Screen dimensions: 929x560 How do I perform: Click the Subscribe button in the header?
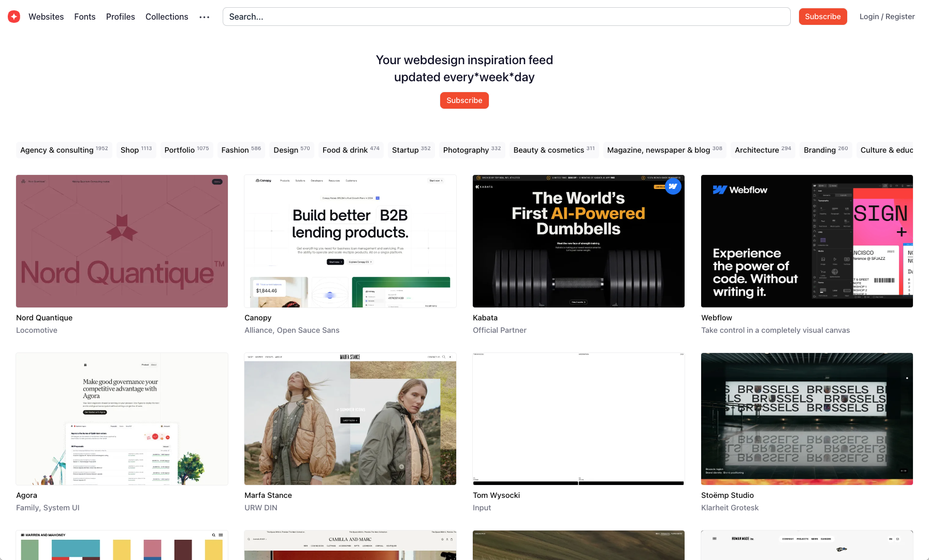click(x=823, y=16)
